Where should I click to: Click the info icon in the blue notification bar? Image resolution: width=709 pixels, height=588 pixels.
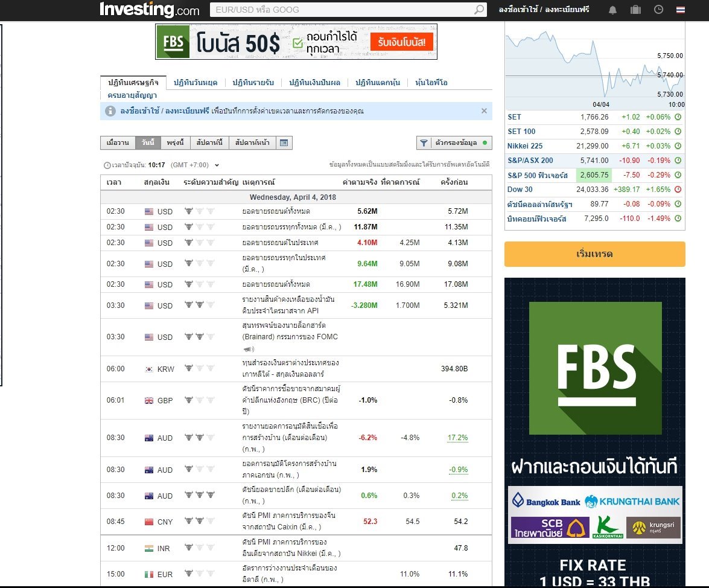tap(110, 111)
